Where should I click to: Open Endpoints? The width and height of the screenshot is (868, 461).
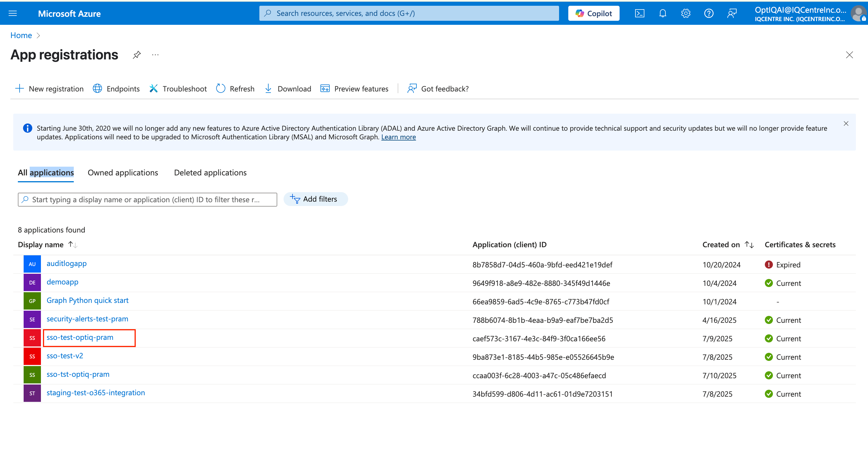click(116, 89)
